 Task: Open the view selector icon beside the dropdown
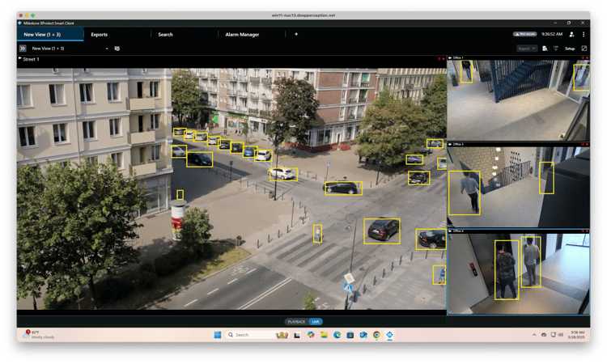click(x=117, y=49)
